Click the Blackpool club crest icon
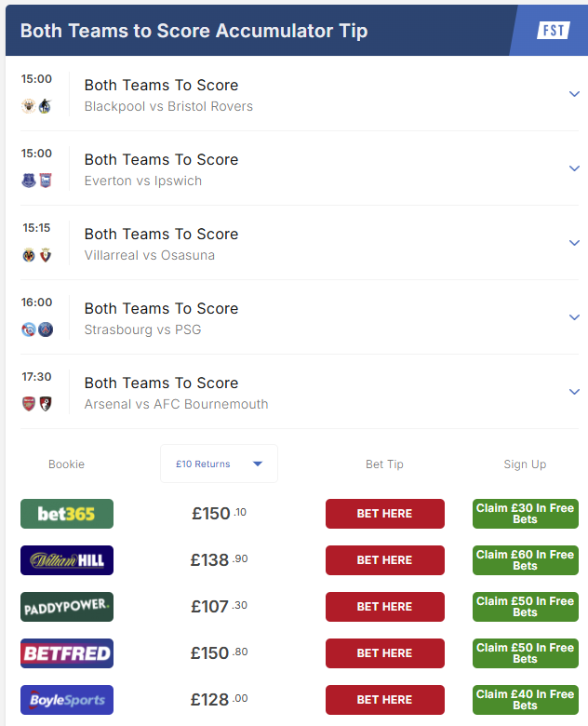 pyautogui.click(x=29, y=106)
